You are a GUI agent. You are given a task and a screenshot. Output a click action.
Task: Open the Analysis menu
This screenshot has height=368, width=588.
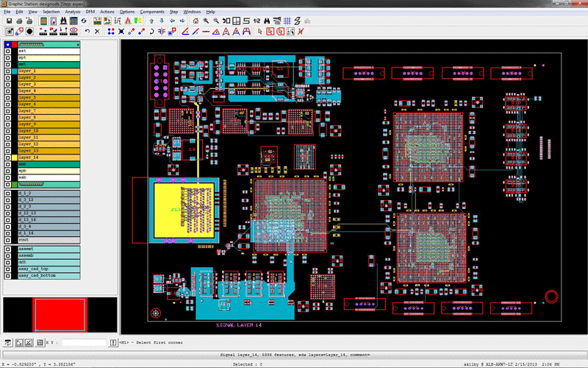pos(73,12)
